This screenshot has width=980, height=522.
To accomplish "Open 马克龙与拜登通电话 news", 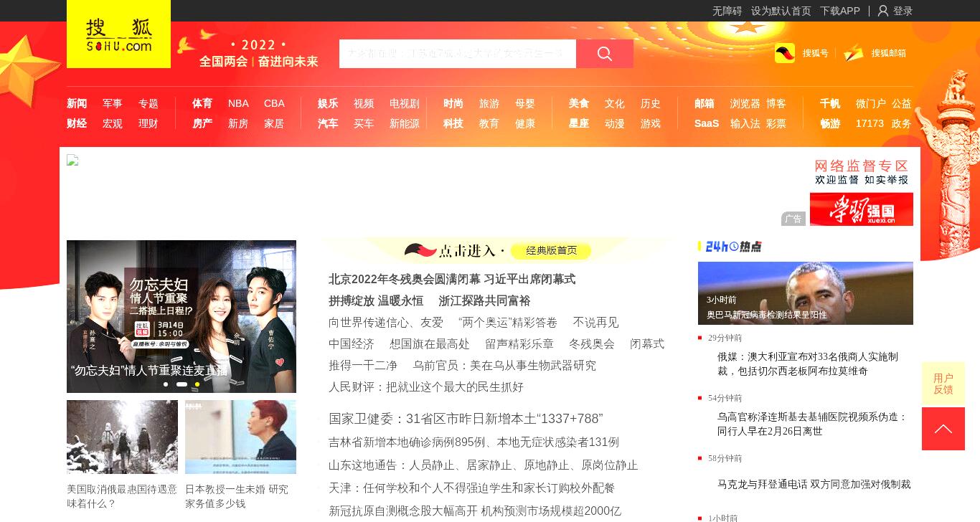I will coord(814,484).
